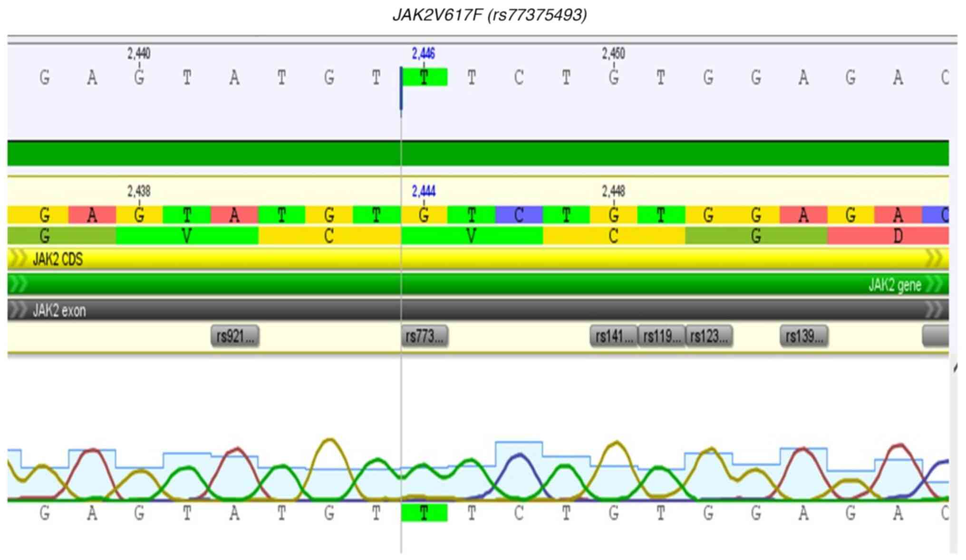This screenshot has height=560, width=966.
Task: Select the rs119... variant annotation
Action: [661, 337]
